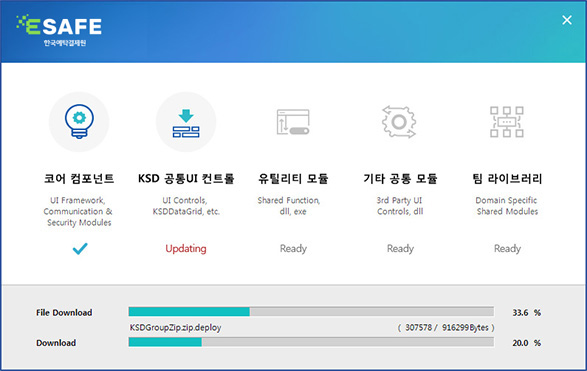Click the core component lightbulb icon

click(x=79, y=122)
